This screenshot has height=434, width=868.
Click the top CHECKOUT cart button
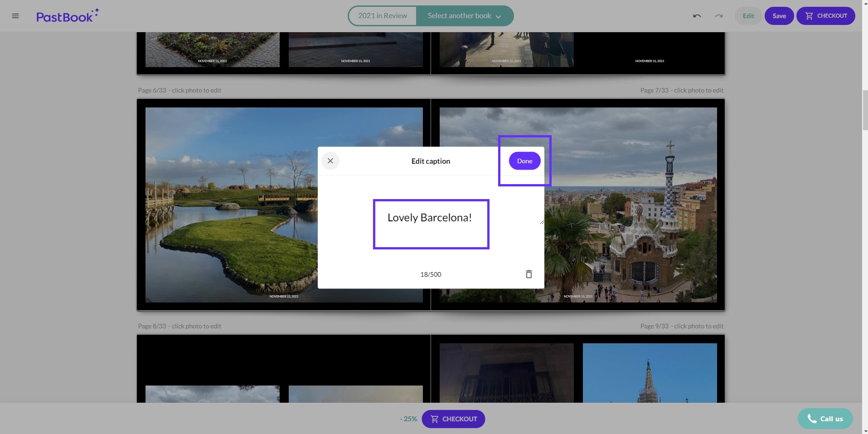(825, 16)
